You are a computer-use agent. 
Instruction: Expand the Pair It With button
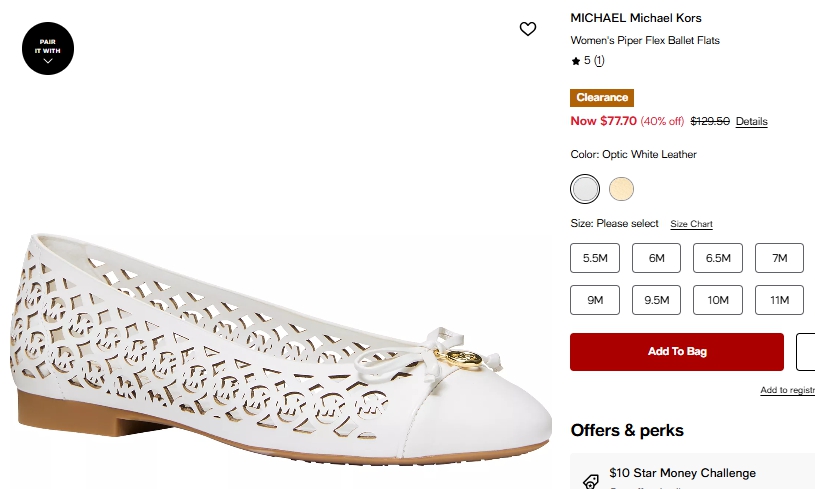48,48
